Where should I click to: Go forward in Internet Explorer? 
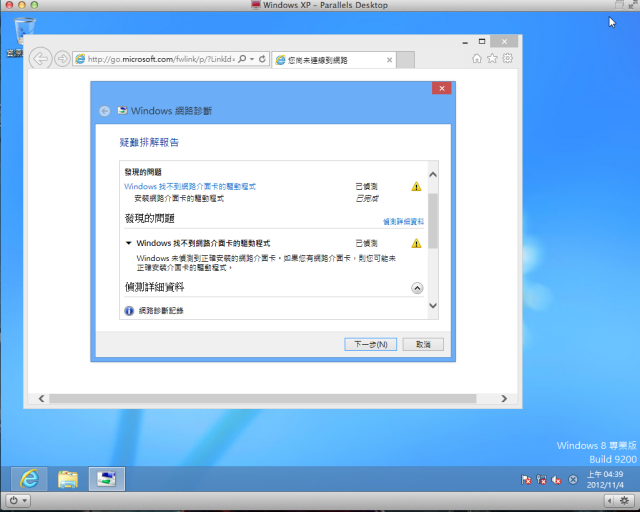tap(62, 59)
